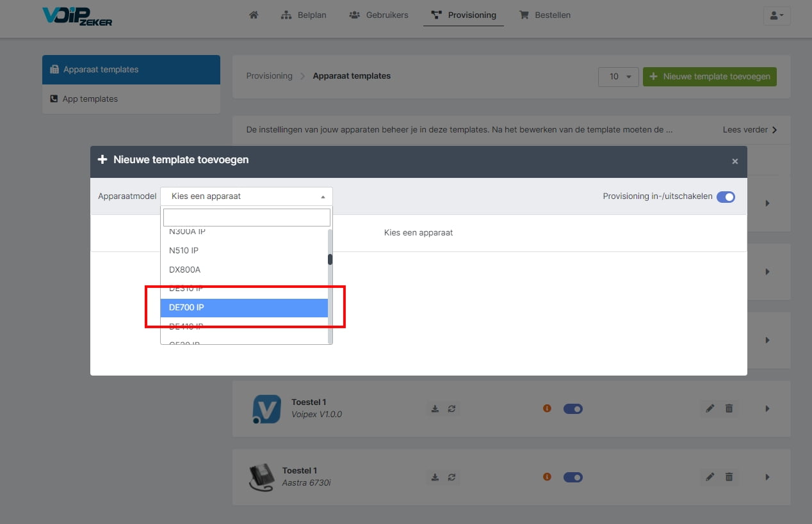Download config for Aastra 6730i row

coord(435,477)
